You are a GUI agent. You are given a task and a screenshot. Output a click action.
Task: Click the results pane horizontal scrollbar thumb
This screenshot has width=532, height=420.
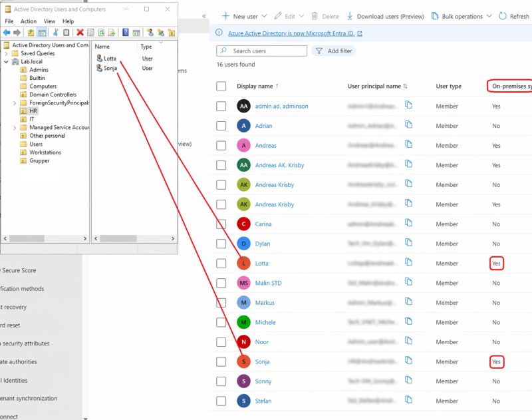click(118, 239)
